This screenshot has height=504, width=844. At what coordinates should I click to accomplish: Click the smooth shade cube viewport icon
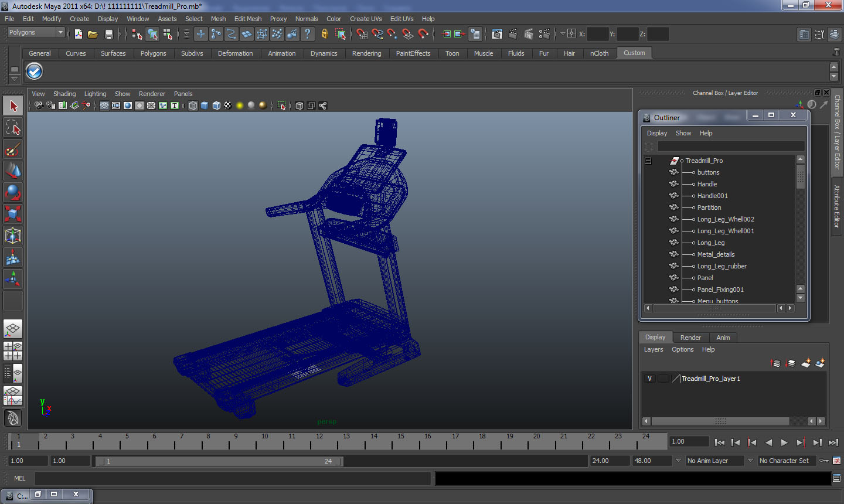point(205,105)
